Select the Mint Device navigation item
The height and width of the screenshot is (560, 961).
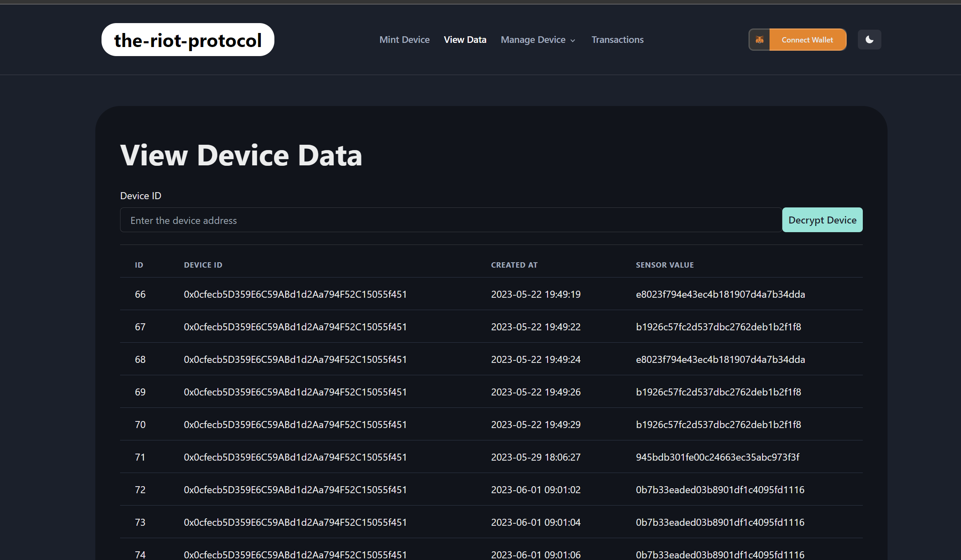pyautogui.click(x=404, y=40)
